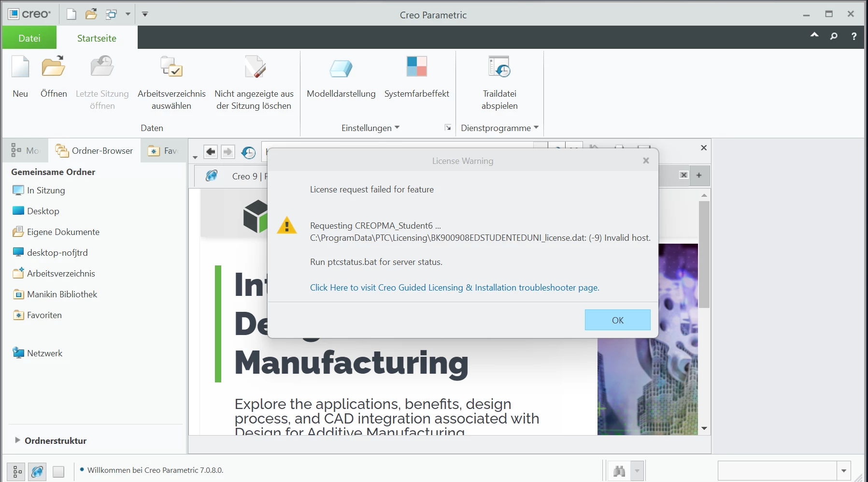Toggle the full screen status bar icon

[58, 471]
